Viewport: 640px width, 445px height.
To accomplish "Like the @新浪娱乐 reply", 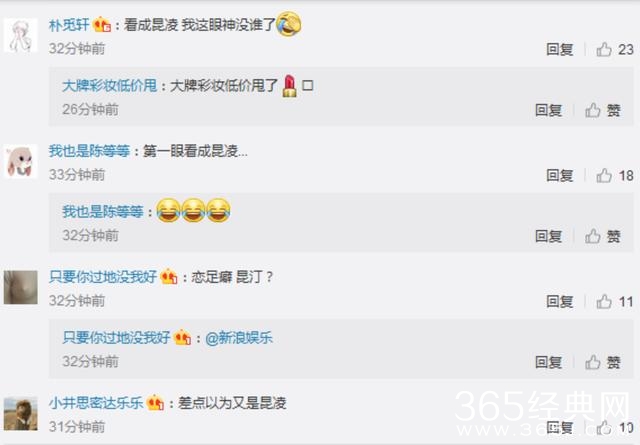I will tap(603, 362).
